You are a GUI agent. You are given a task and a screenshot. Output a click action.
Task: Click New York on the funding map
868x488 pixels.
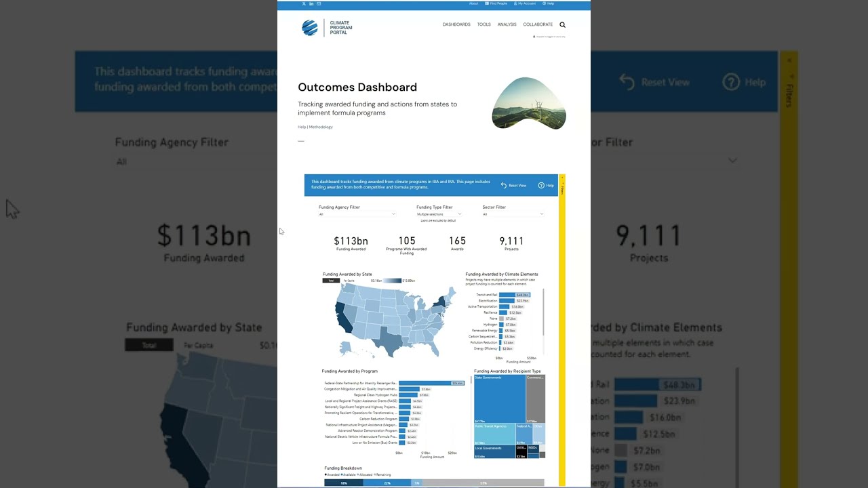tap(441, 302)
